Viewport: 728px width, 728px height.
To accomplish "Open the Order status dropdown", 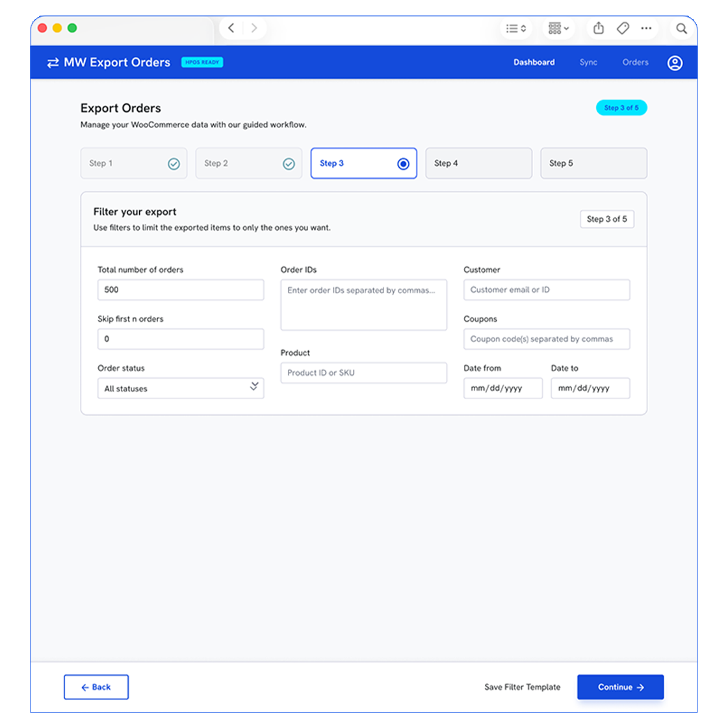I will click(x=181, y=388).
